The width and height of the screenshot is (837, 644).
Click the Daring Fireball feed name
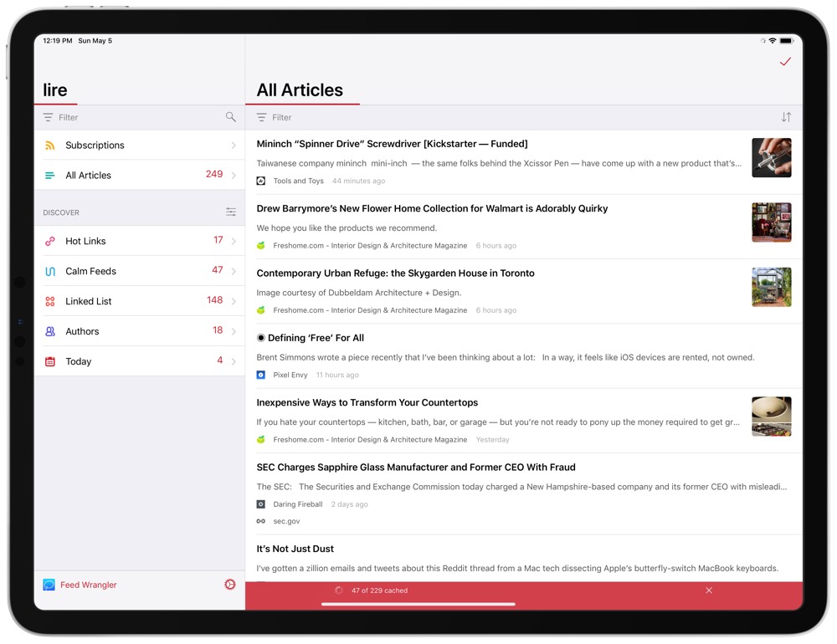coord(298,504)
